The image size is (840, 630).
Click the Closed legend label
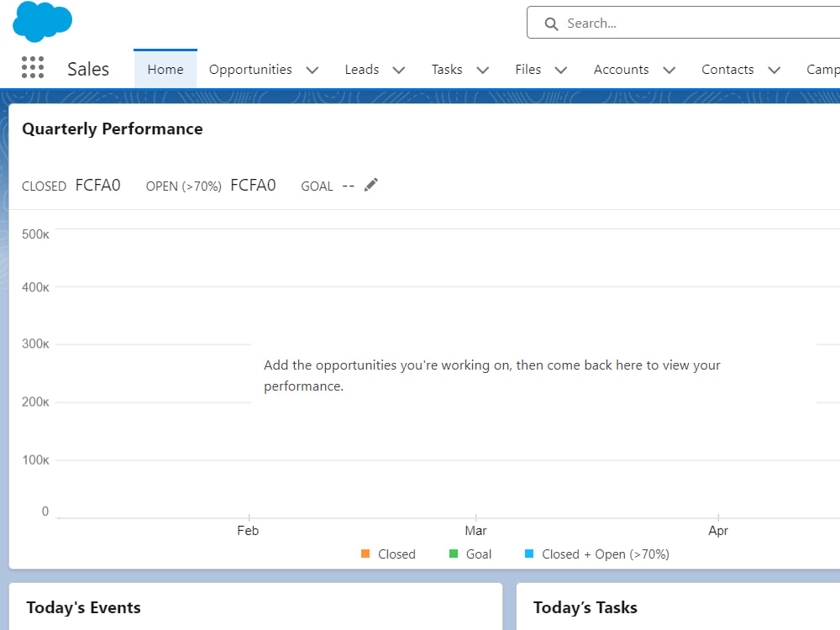(396, 554)
